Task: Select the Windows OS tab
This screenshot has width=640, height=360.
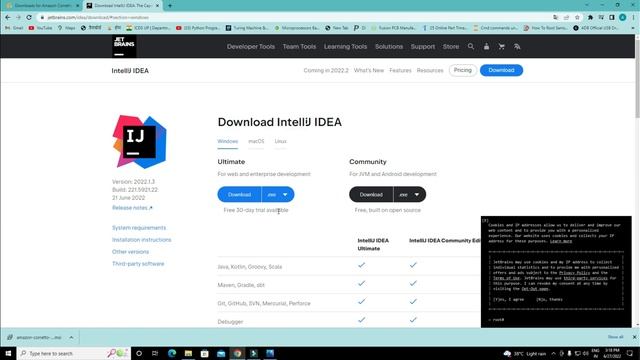Action: 227,141
